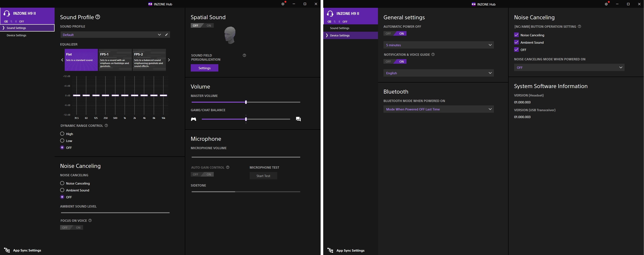The width and height of the screenshot is (644, 255).
Task: Open the settings gear in the left window title bar
Action: click(x=283, y=4)
